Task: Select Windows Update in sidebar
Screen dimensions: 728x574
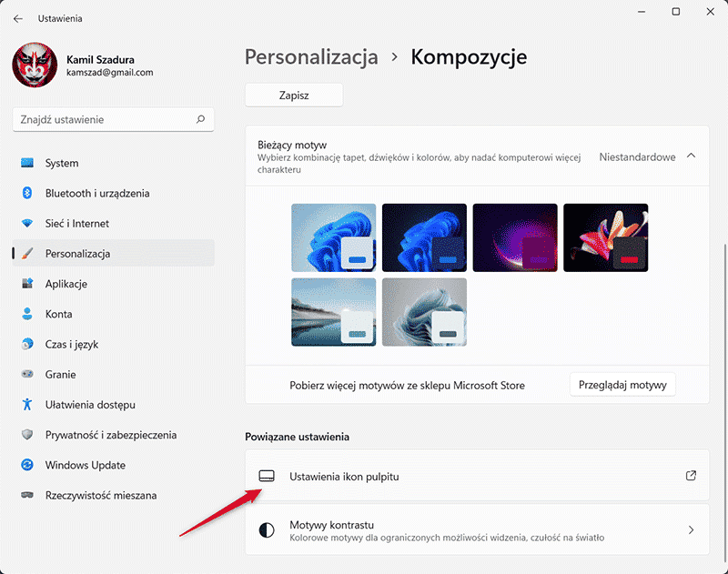Action: point(113,465)
